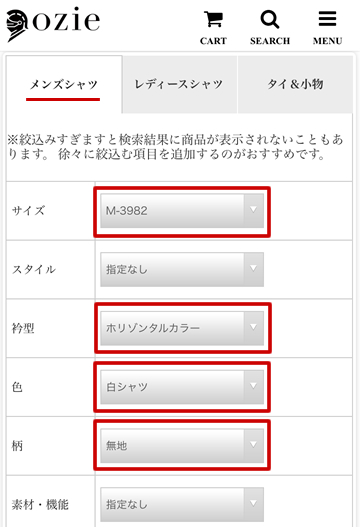Select the タイ＆小物 tab
Screen dimensions: 360x527
tap(295, 84)
